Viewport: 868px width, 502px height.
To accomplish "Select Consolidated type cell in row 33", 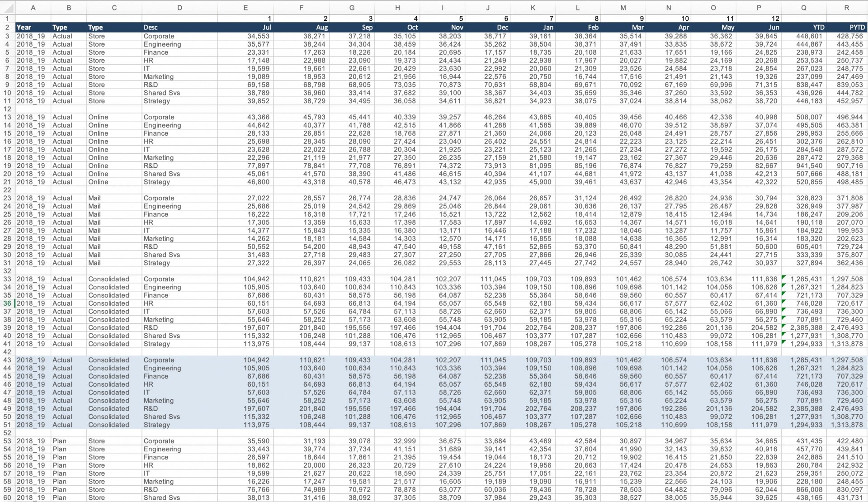I will coord(114,279).
